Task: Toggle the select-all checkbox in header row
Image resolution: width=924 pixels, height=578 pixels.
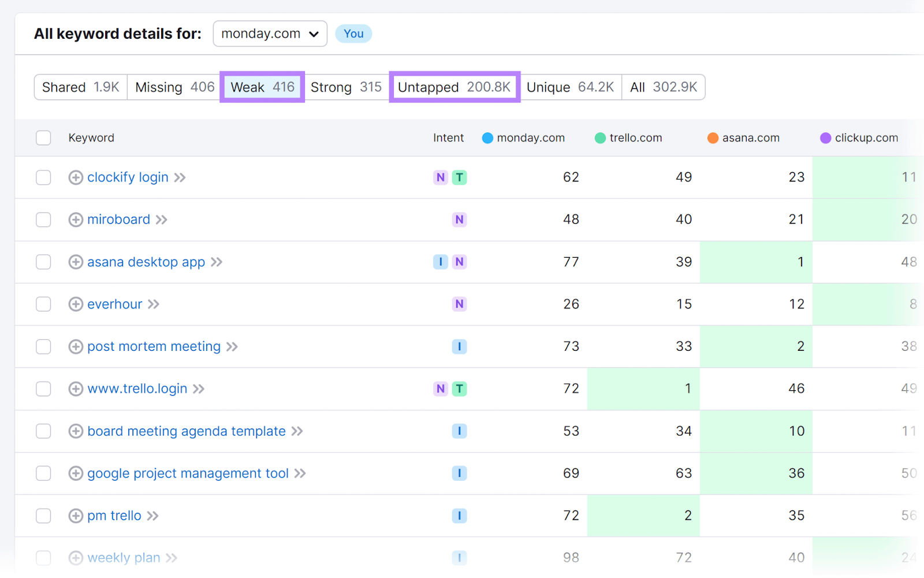Action: pyautogui.click(x=43, y=138)
